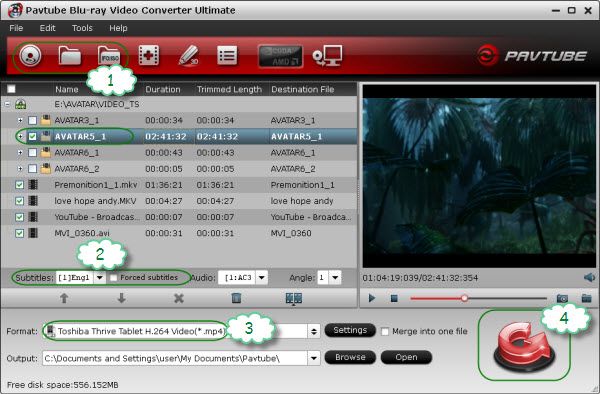Expand the AVATAR6_2 title node

click(20, 168)
